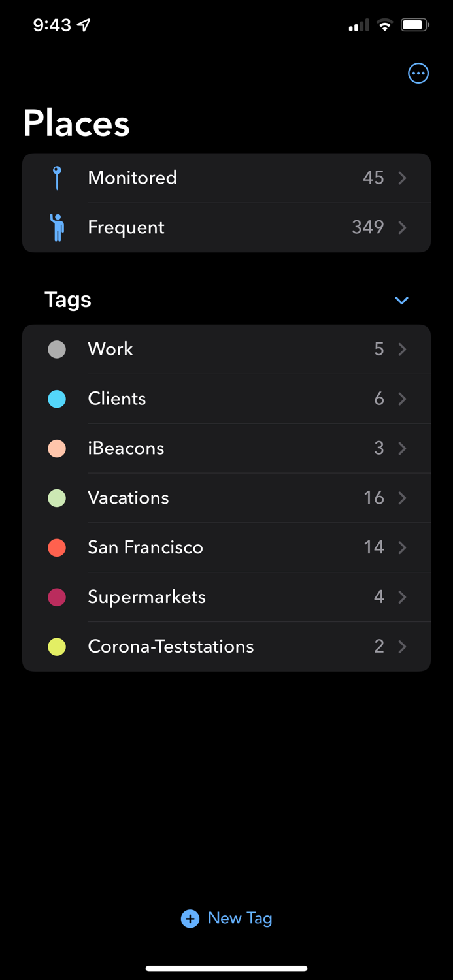Open the Vacations tag showing 16 places
The width and height of the screenshot is (453, 980).
(226, 498)
